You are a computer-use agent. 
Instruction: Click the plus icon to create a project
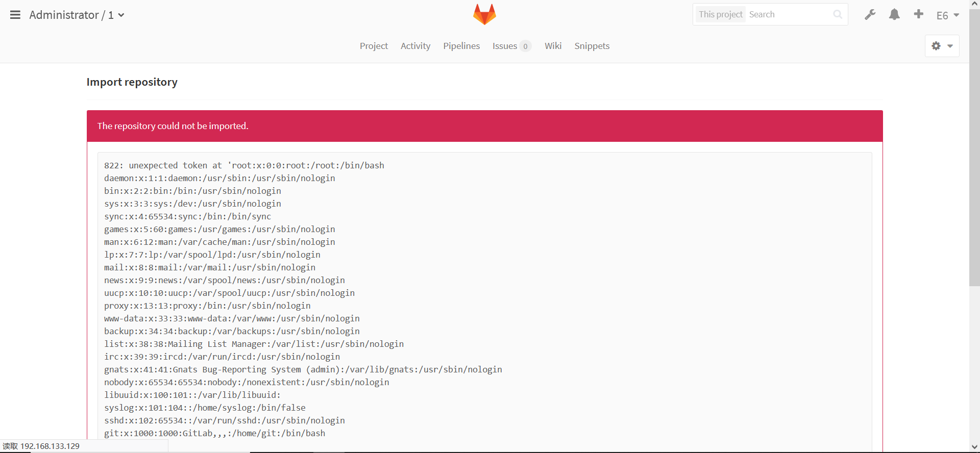click(x=919, y=14)
